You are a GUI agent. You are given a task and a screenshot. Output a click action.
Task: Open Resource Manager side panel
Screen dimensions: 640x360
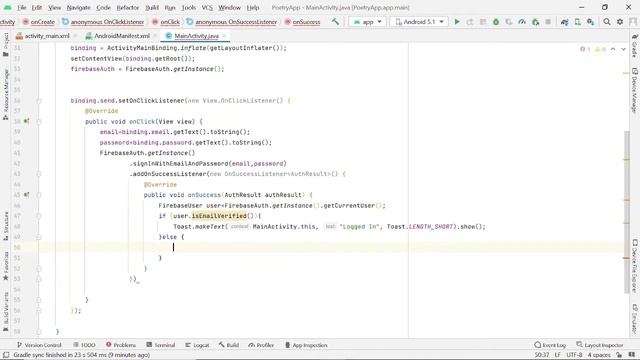[x=5, y=95]
